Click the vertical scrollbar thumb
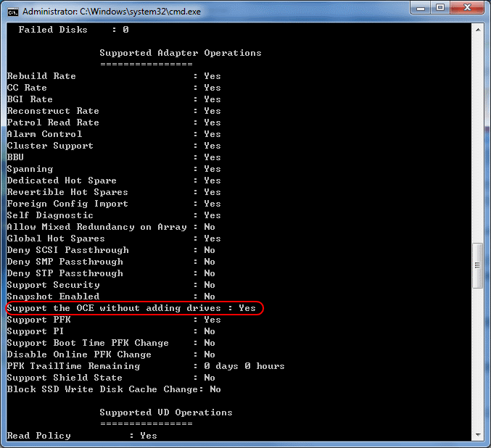This screenshot has width=491, height=448. (x=477, y=265)
